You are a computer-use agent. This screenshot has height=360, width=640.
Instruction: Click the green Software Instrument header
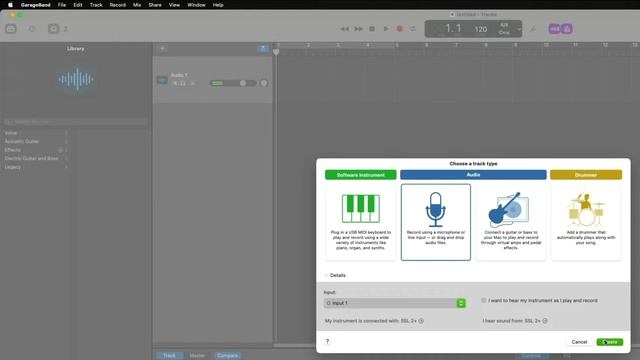tap(360, 175)
